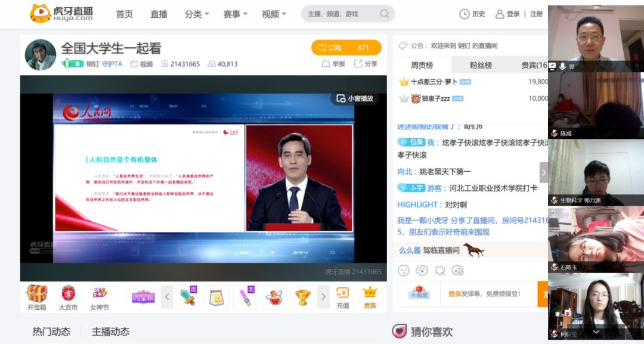The image size is (644, 344).
Task: Expand more participants with bottom chevron
Action: [596, 331]
